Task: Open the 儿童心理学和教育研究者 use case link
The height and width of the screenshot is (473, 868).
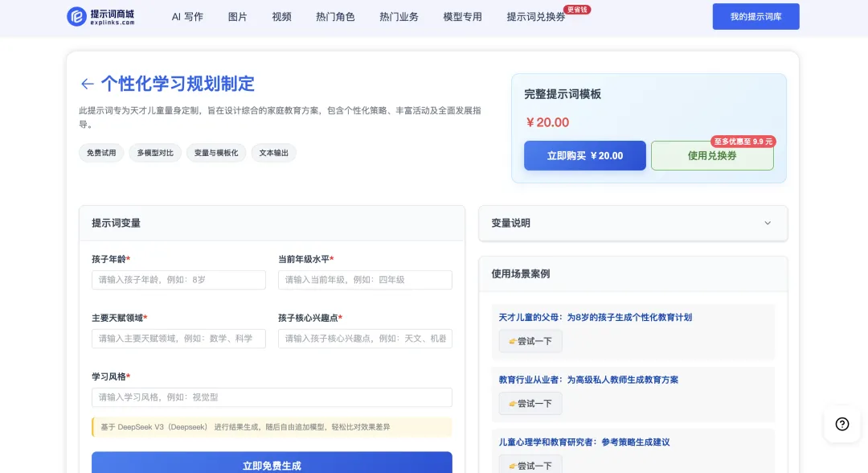Action: click(x=584, y=442)
